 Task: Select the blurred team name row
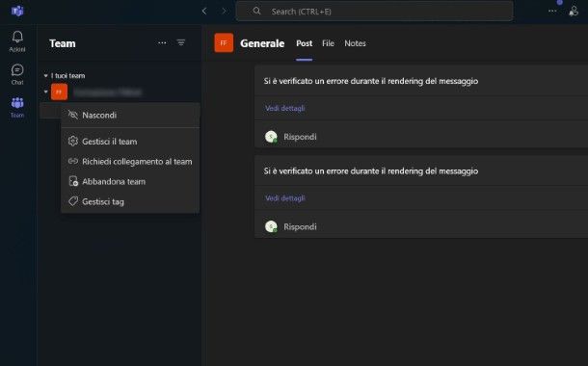(x=107, y=92)
